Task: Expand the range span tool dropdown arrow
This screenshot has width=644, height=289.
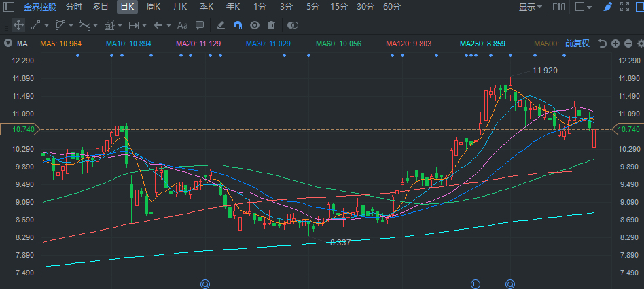Action: [144, 25]
